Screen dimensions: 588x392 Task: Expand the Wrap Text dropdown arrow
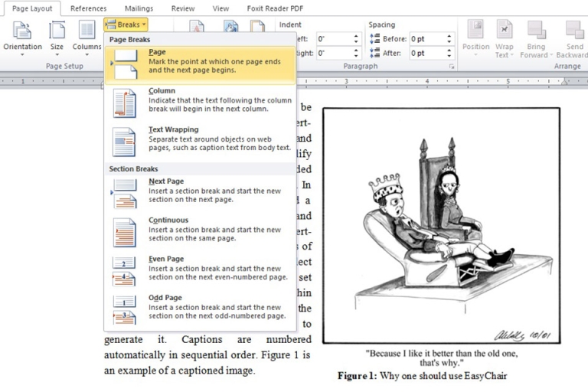(512, 55)
